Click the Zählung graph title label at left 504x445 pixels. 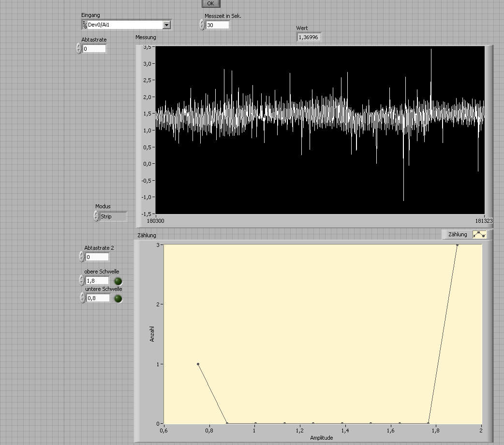point(147,235)
